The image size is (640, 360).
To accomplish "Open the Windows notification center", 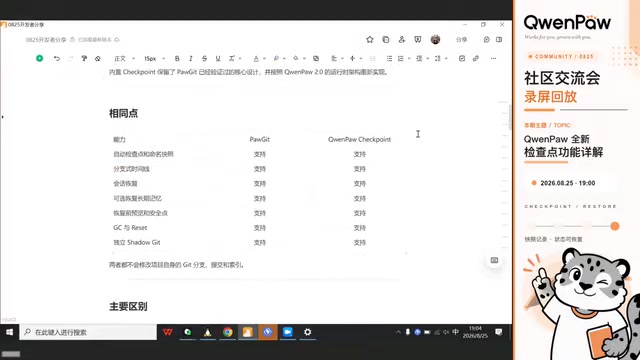I will click(x=499, y=332).
